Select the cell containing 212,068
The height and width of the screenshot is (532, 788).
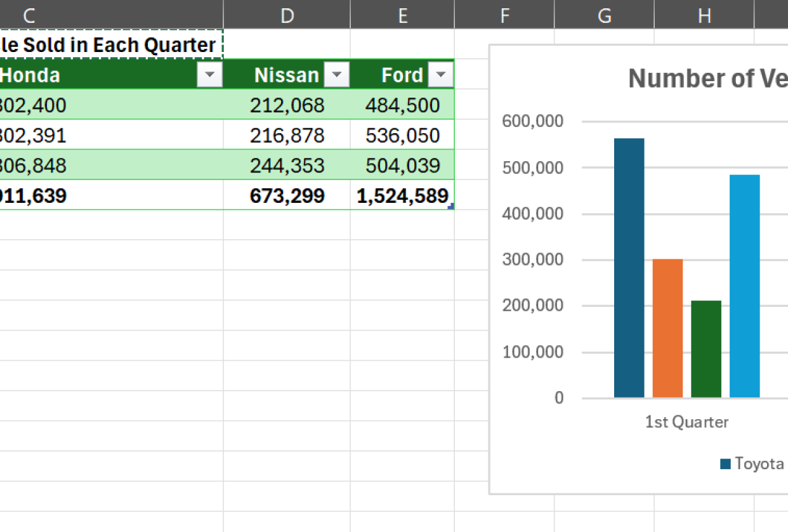tap(287, 105)
